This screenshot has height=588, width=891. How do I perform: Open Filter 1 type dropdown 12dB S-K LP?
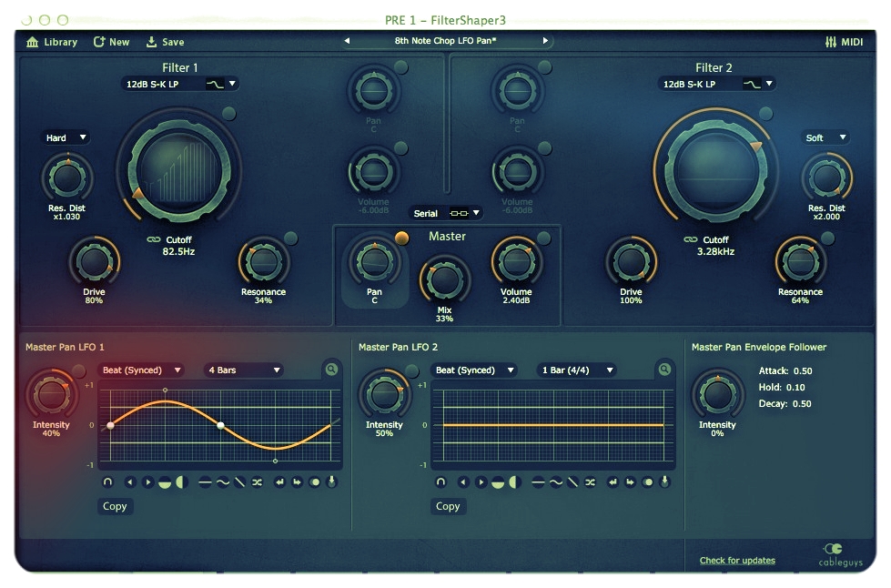(179, 84)
